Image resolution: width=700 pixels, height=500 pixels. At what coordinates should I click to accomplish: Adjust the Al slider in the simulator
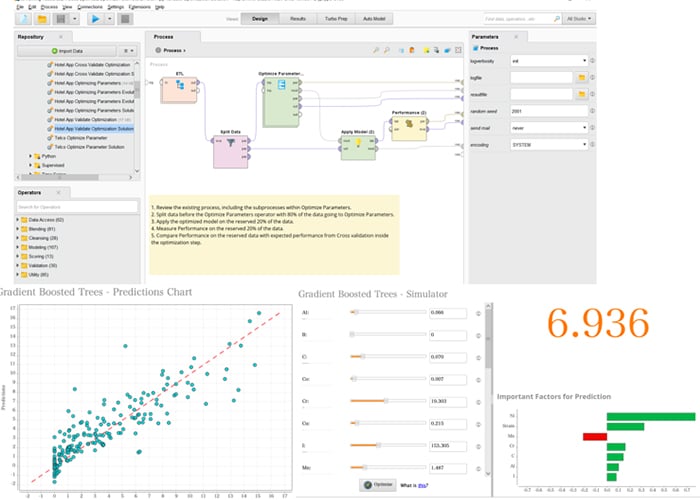[x=388, y=312]
